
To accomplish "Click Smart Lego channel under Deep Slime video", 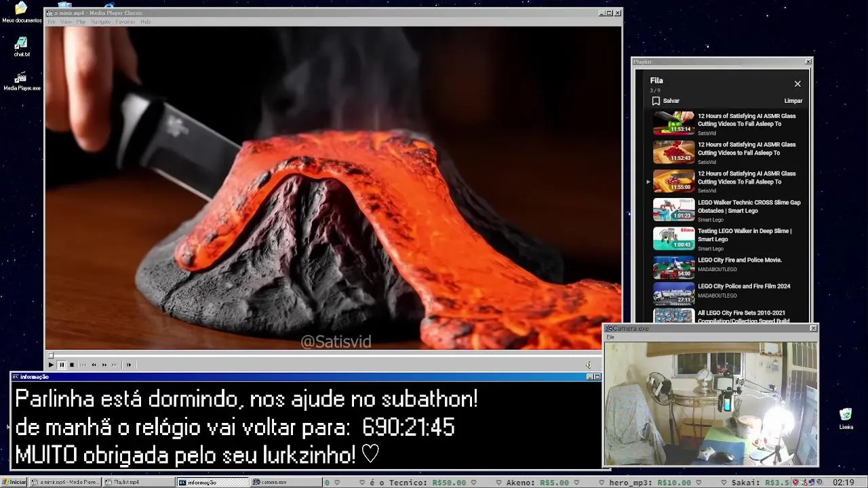I will click(x=710, y=249).
